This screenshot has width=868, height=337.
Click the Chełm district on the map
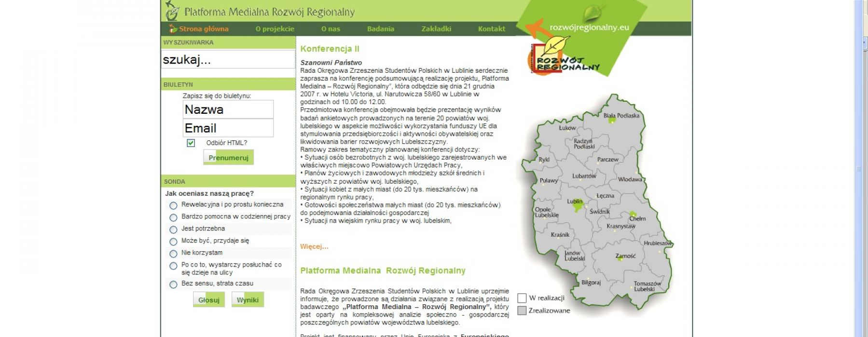[x=637, y=219]
